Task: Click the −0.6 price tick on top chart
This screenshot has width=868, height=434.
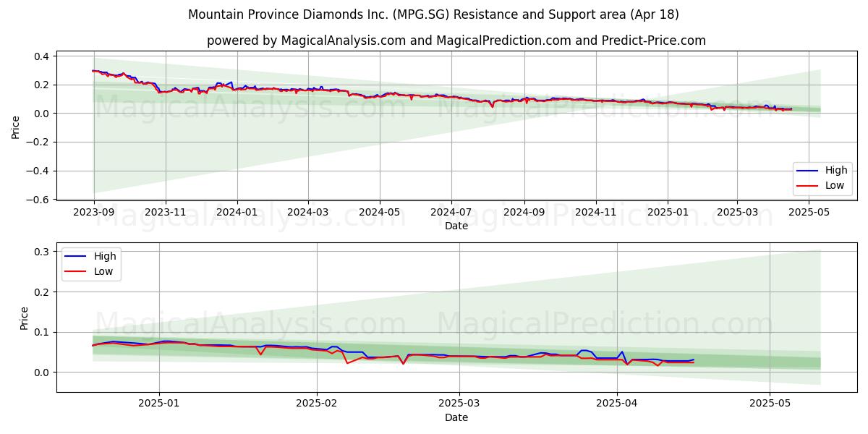Action: point(38,200)
